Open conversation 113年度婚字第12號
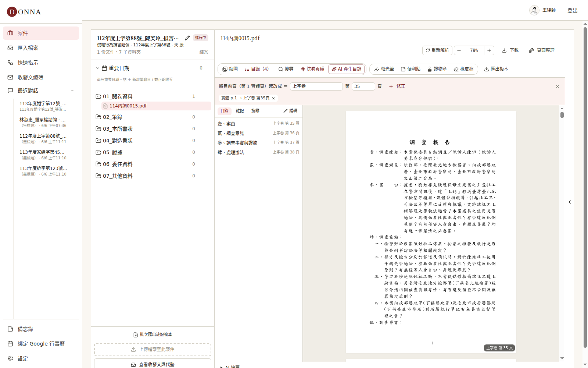This screenshot has width=588, height=368. [43, 106]
